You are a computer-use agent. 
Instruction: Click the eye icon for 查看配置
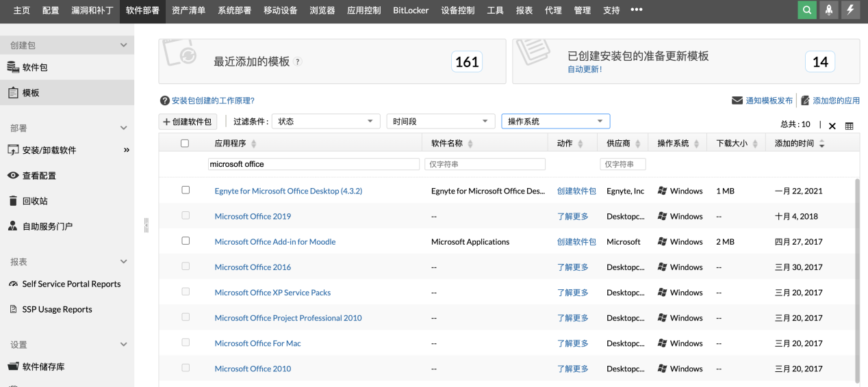[12, 175]
